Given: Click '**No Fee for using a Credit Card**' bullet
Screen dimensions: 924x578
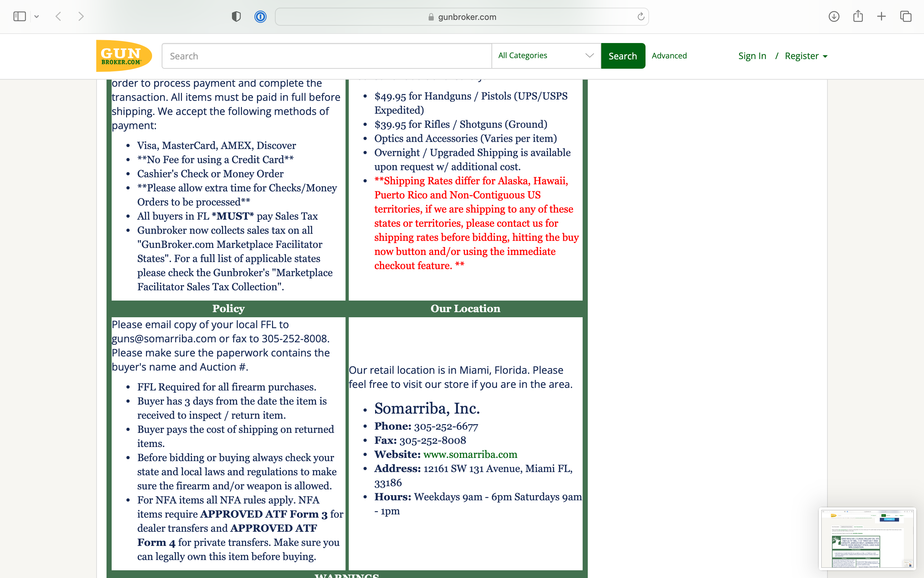Looking at the screenshot, I should coord(215,160).
